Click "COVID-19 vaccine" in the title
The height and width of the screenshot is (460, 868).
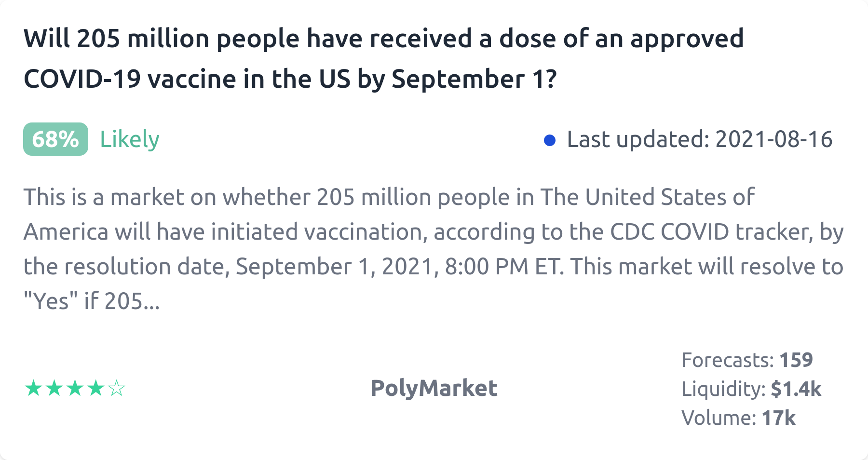point(130,79)
